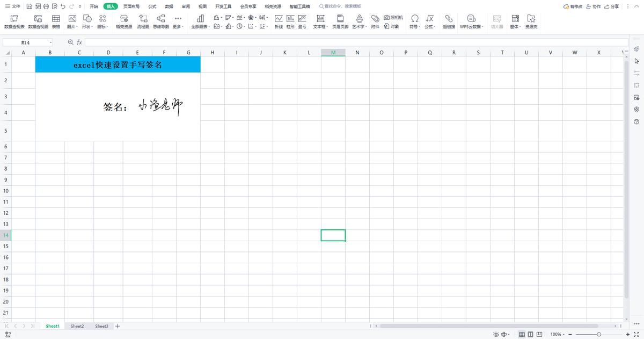The image size is (644, 339).
Task: Click the Print icon in quick access toolbar
Action: (x=46, y=6)
